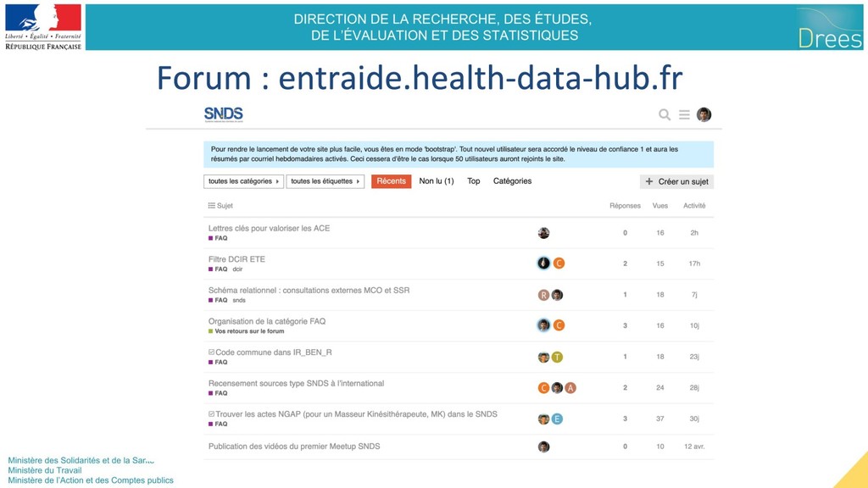Open topic 'Code commune dans IR_BEN_R'
This screenshot has width=868, height=488.
(274, 352)
